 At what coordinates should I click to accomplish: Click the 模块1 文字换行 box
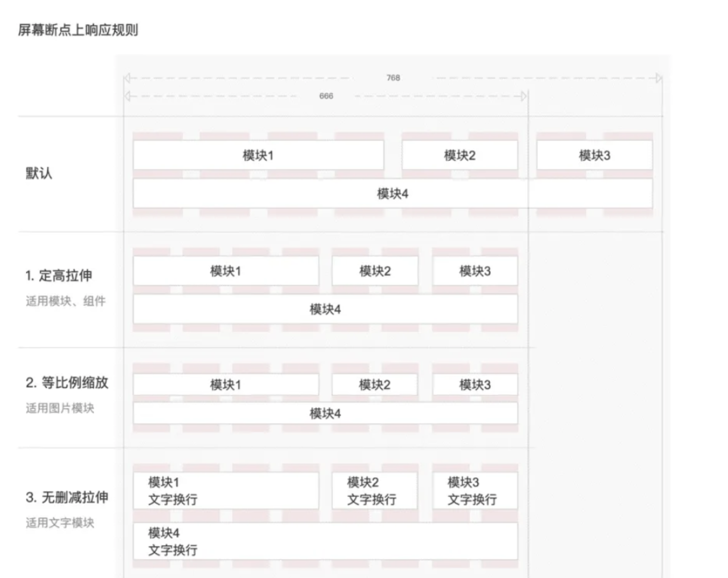point(226,490)
